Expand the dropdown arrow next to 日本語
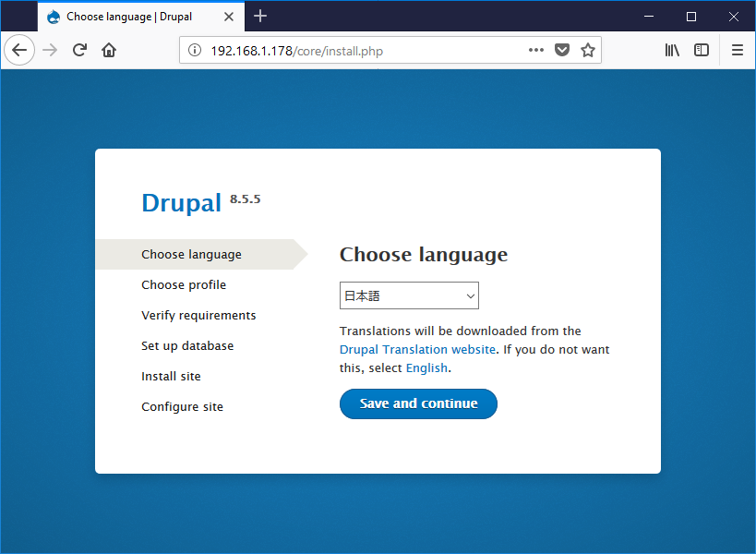 [x=470, y=295]
